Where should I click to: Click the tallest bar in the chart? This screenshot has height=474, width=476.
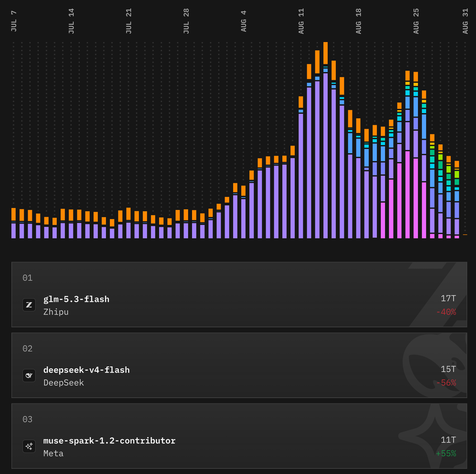tap(326, 140)
